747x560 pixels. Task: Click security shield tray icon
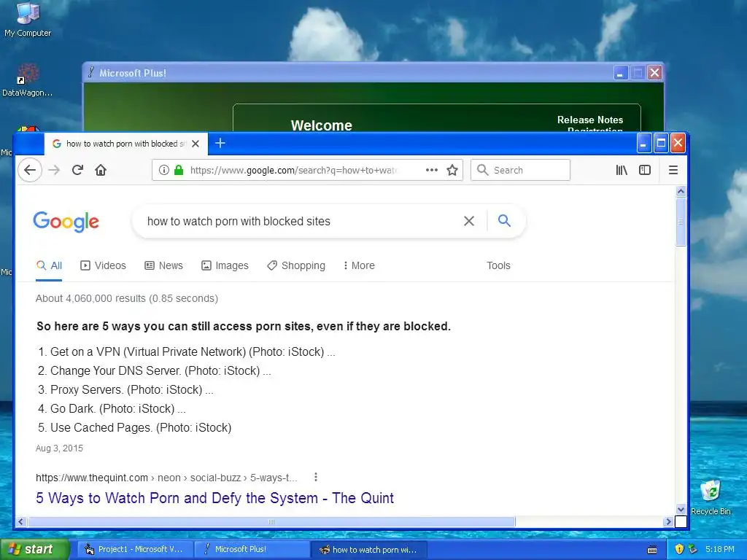click(x=679, y=549)
